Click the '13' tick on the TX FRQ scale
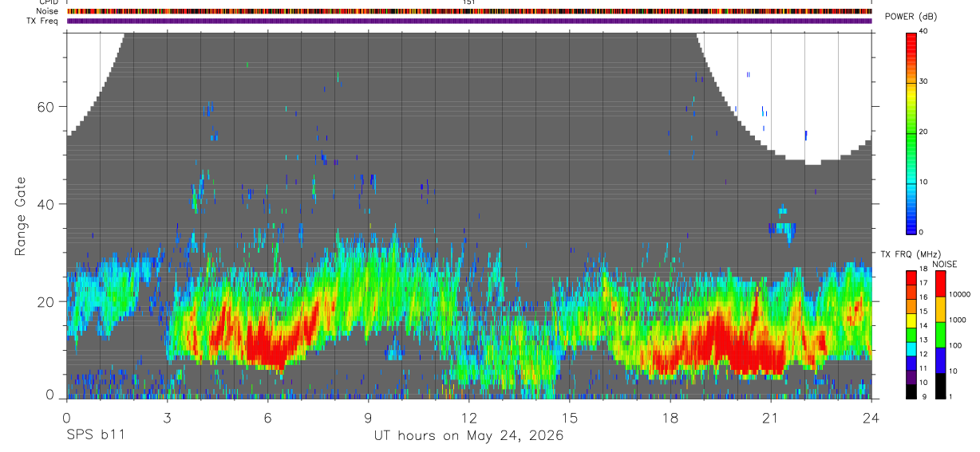980x452 pixels. [922, 340]
